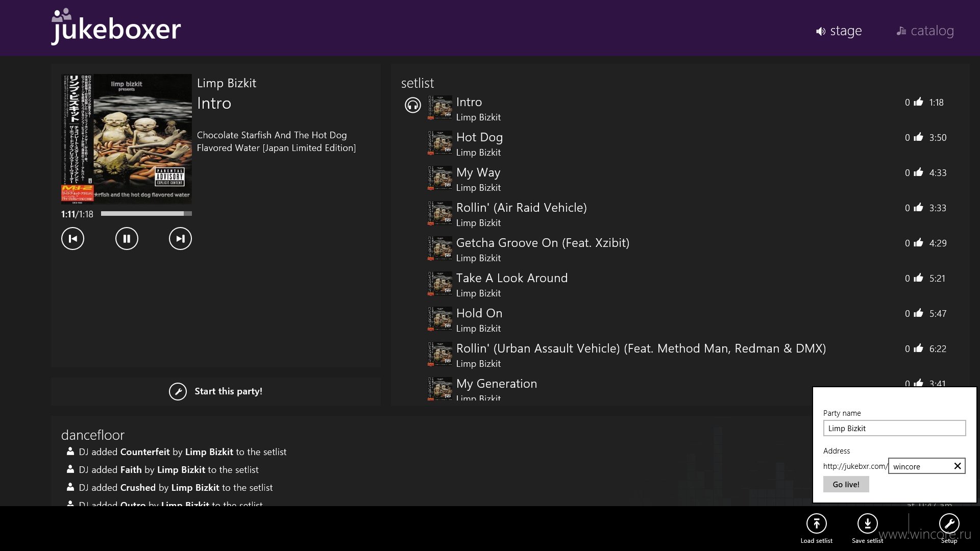This screenshot has width=980, height=551.
Task: Click album thumbnail of Hot Dog
Action: coord(440,143)
